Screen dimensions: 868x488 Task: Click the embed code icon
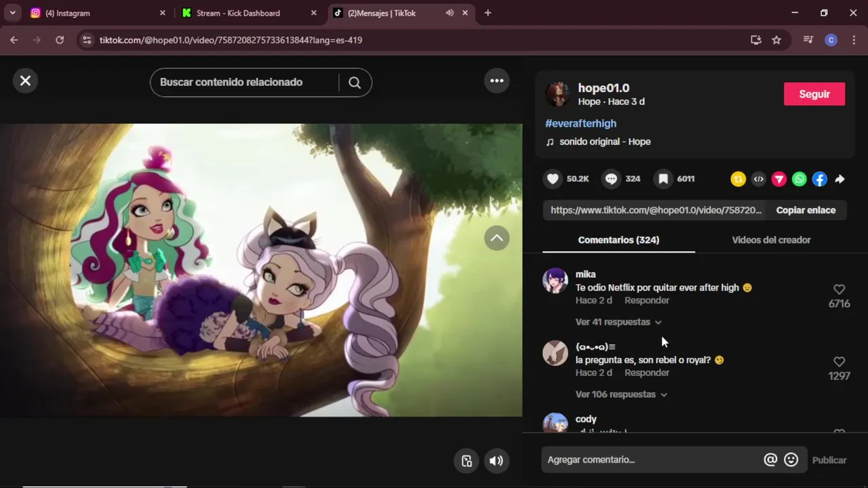point(759,179)
